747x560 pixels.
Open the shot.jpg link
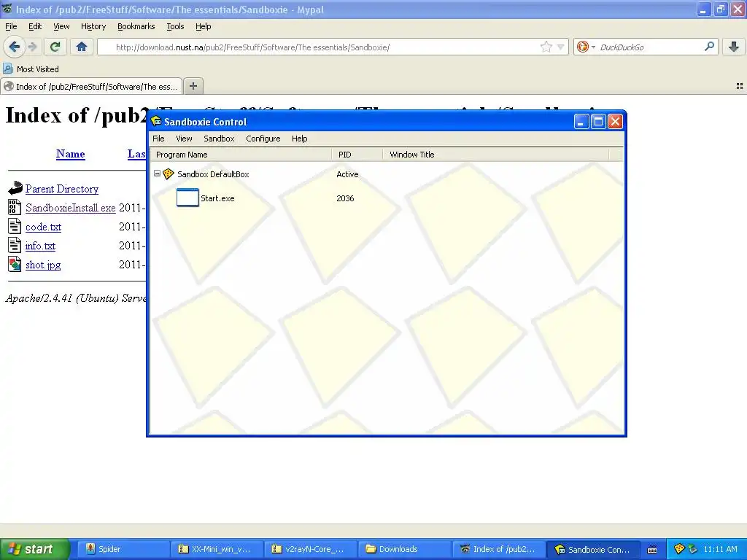coord(43,265)
